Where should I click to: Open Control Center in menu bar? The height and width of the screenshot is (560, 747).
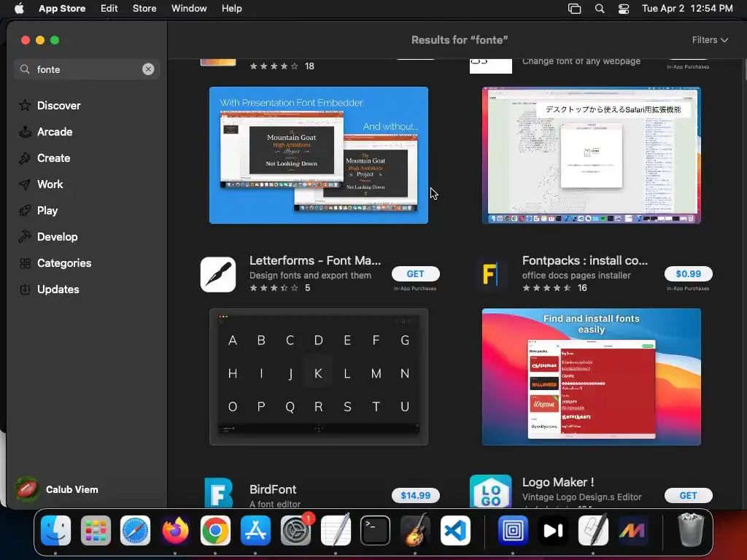point(624,9)
